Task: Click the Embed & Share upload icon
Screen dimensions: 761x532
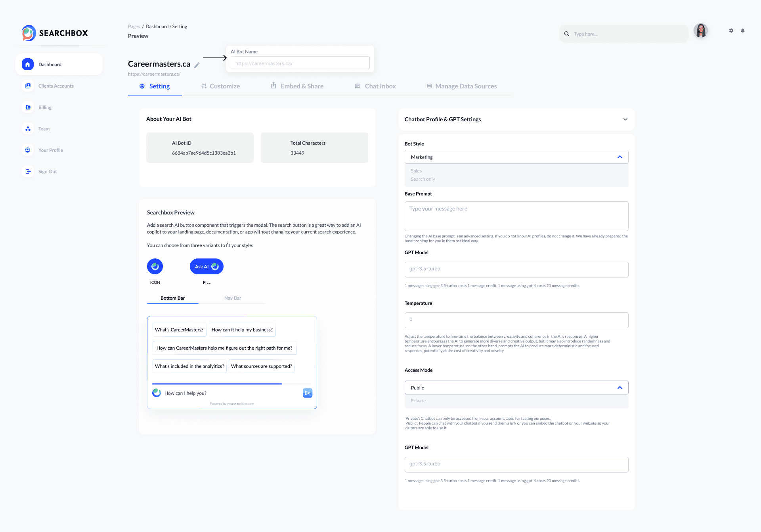Action: tap(273, 85)
